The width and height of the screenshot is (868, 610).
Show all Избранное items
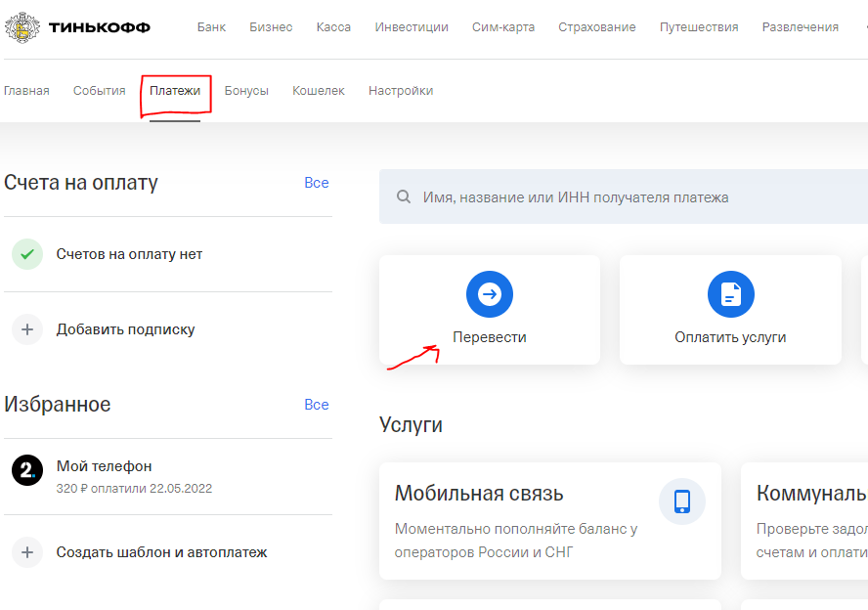tap(316, 405)
